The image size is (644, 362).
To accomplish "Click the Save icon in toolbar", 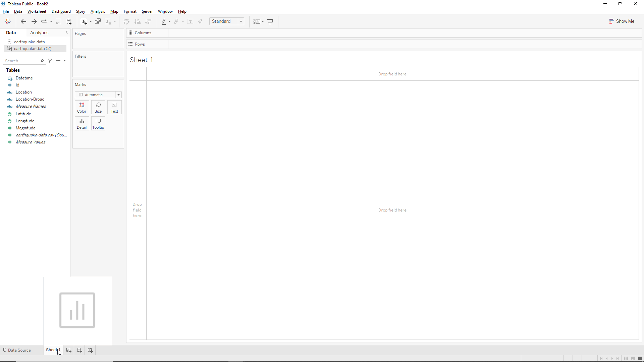I will [58, 21].
